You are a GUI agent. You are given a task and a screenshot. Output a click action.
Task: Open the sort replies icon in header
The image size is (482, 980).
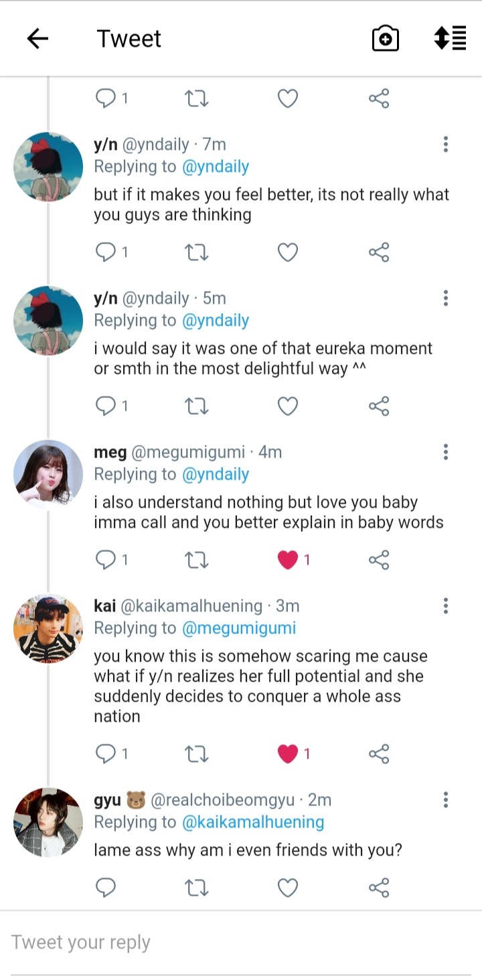pyautogui.click(x=451, y=38)
